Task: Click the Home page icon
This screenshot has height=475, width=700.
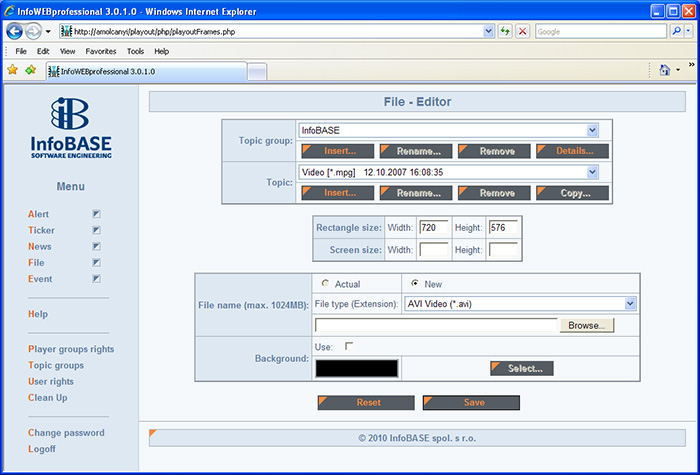Action: click(665, 70)
